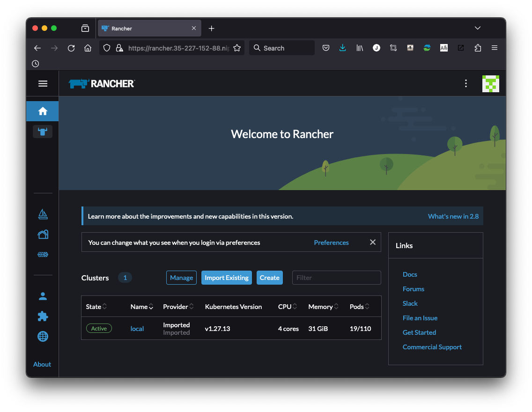
Task: Click the 31 GiB memory cell
Action: coord(318,329)
